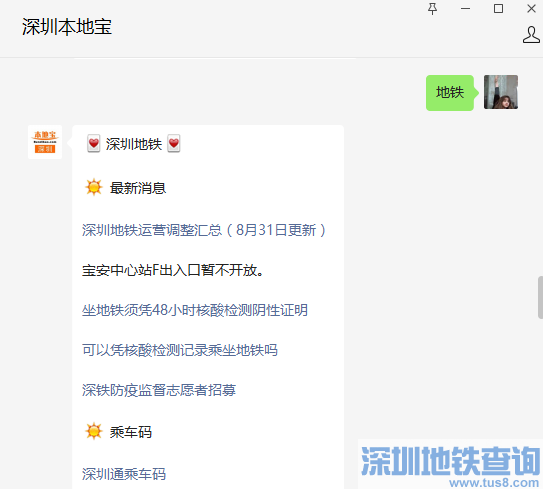This screenshot has width=543, height=489.
Task: Minimize the chat window
Action: pos(465,9)
